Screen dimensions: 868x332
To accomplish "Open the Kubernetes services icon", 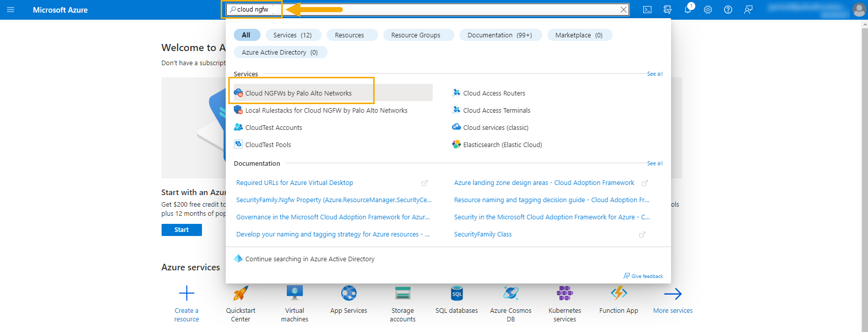I will (x=565, y=294).
